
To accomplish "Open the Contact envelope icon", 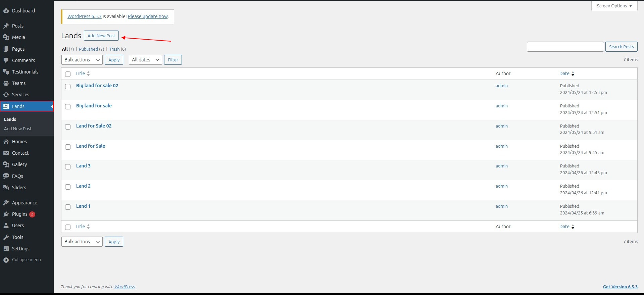I will click(6, 153).
